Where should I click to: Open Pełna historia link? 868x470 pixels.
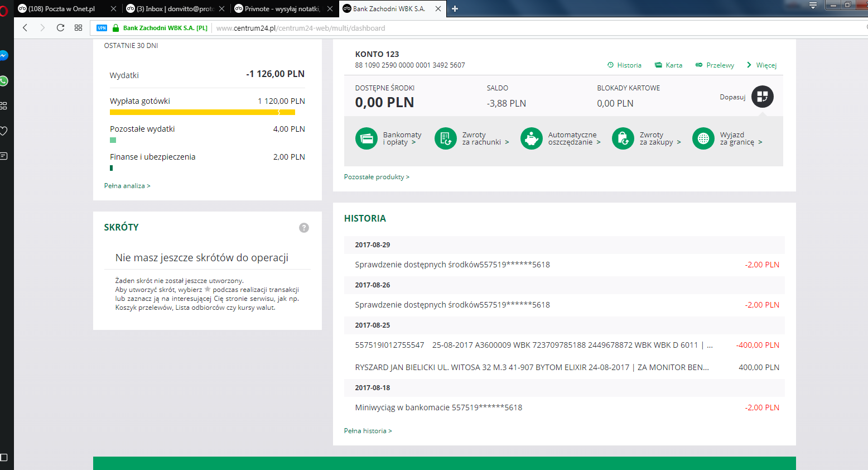[368, 431]
